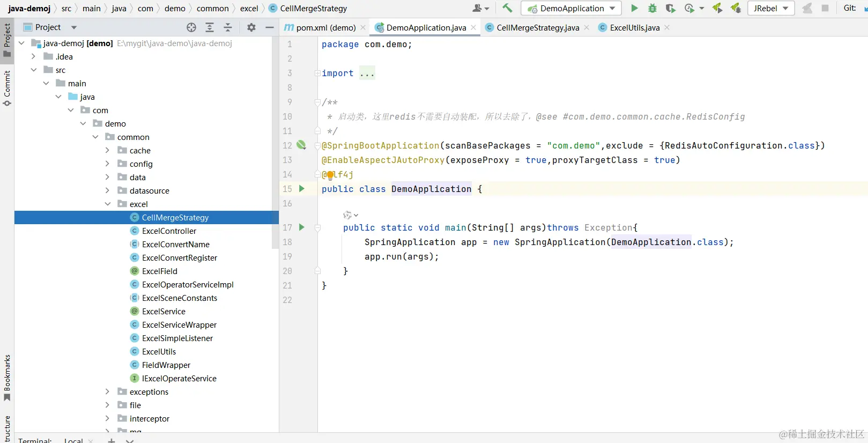Expand the cache folder
Image resolution: width=868 pixels, height=443 pixels.
pos(107,150)
